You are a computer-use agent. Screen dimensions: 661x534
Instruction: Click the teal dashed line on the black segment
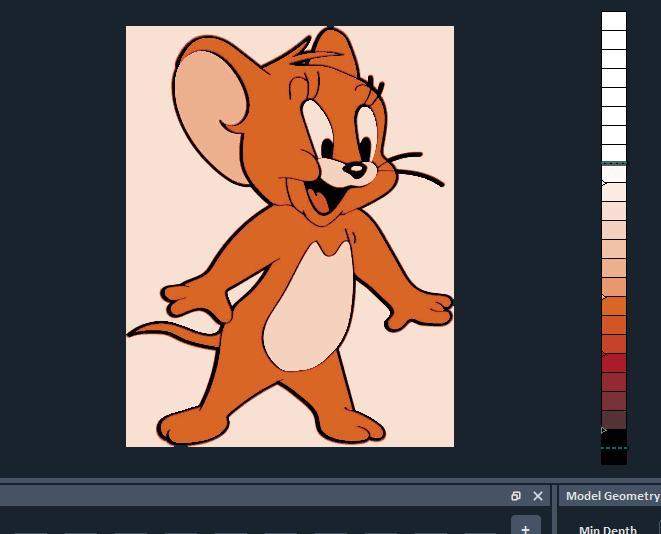point(614,448)
